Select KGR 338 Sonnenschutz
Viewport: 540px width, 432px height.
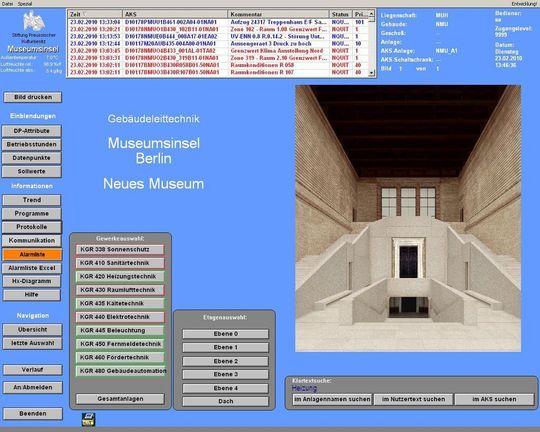(x=120, y=249)
